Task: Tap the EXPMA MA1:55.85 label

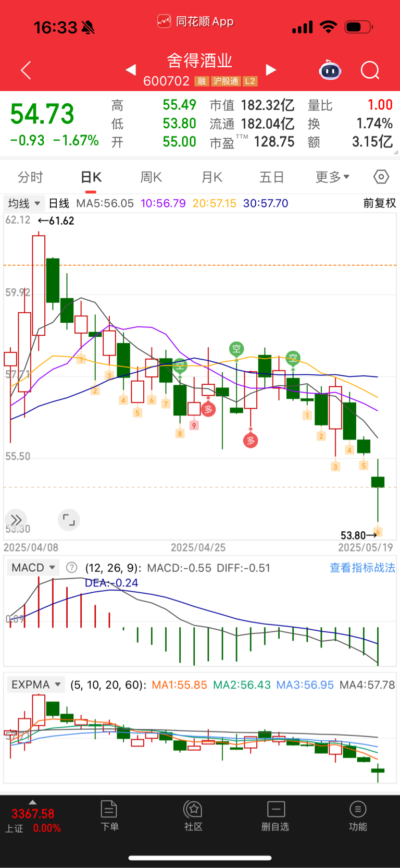Action: pos(179,684)
